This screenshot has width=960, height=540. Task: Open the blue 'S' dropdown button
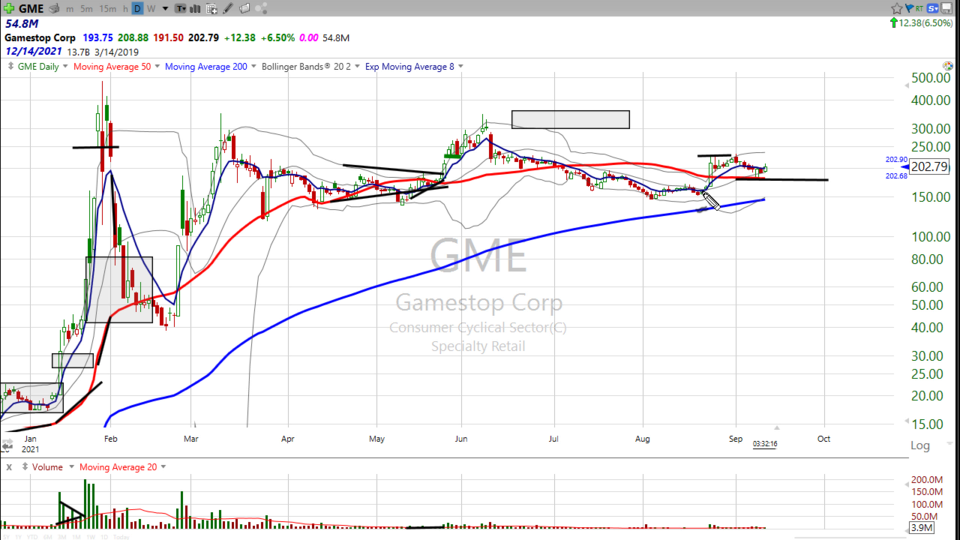click(933, 8)
